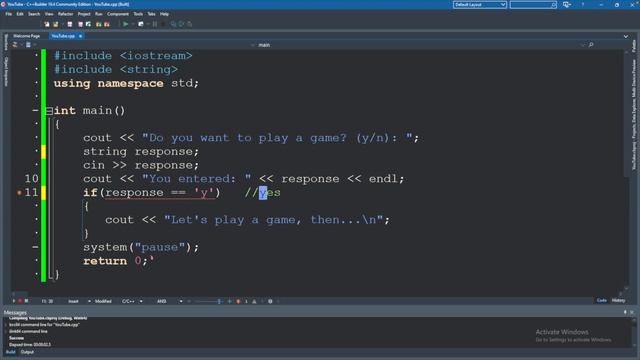The image size is (640, 360).
Task: Click the stop macro icon in status bar
Action: [x=26, y=301]
